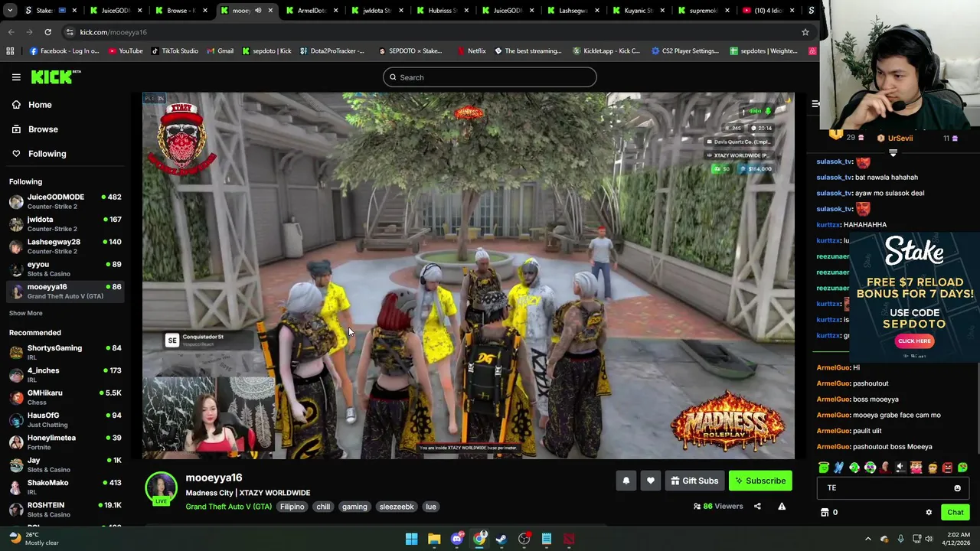Open the emoji picker in chat input
The width and height of the screenshot is (980, 551).
957,488
